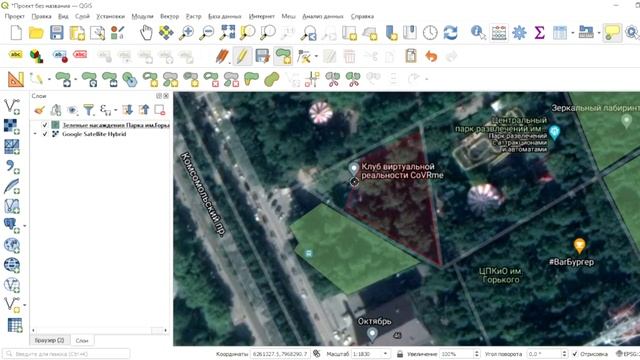Select the Vertex Tool icon
Screen dimensions: 640x360
pyautogui.click(x=304, y=56)
